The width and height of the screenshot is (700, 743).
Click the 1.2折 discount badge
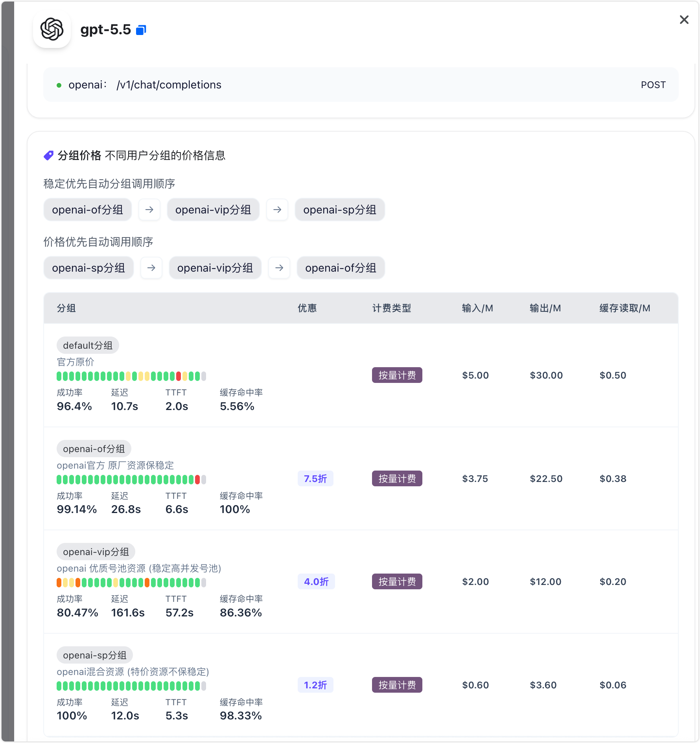(x=315, y=685)
